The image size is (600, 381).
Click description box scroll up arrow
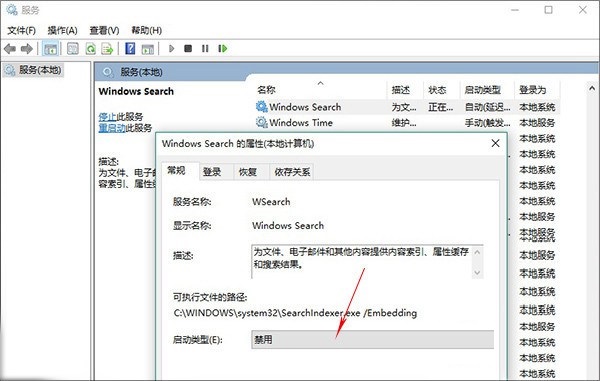tap(477, 252)
